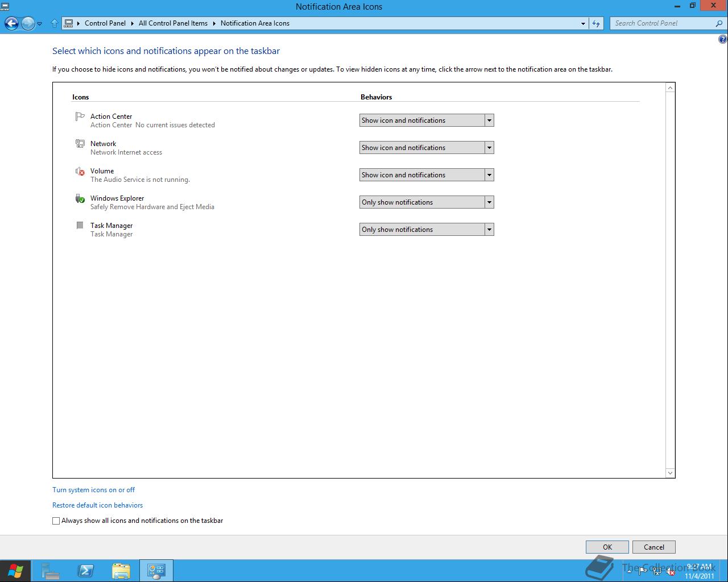Enable Always show all icons checkbox
The width and height of the screenshot is (728, 582).
pos(56,521)
